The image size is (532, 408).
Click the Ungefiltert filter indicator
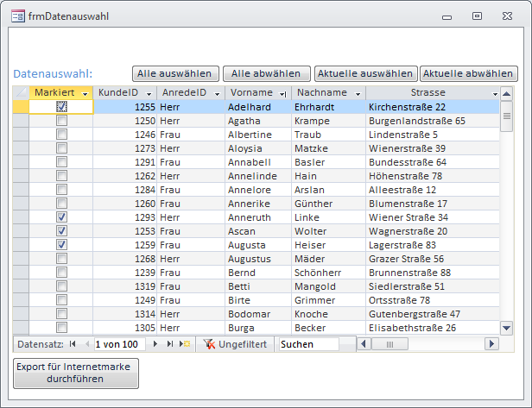point(235,344)
